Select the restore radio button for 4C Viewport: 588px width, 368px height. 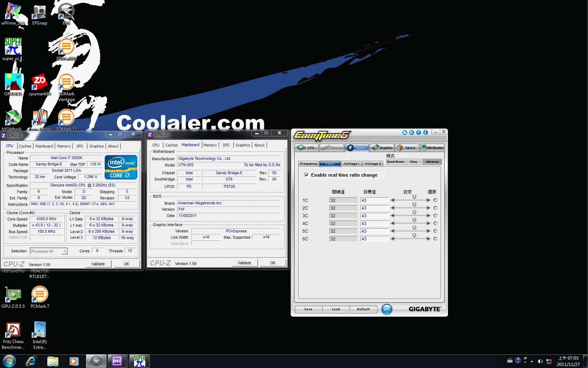(435, 223)
